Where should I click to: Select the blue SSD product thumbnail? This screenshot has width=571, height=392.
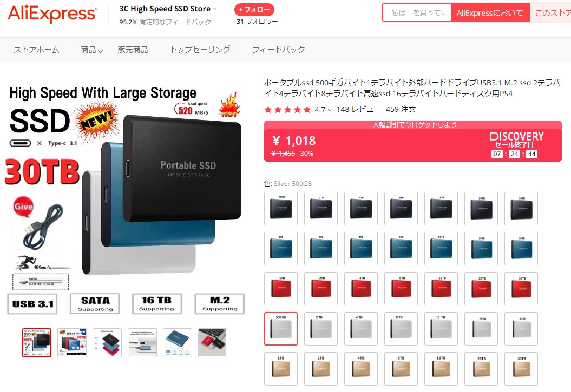(178, 343)
